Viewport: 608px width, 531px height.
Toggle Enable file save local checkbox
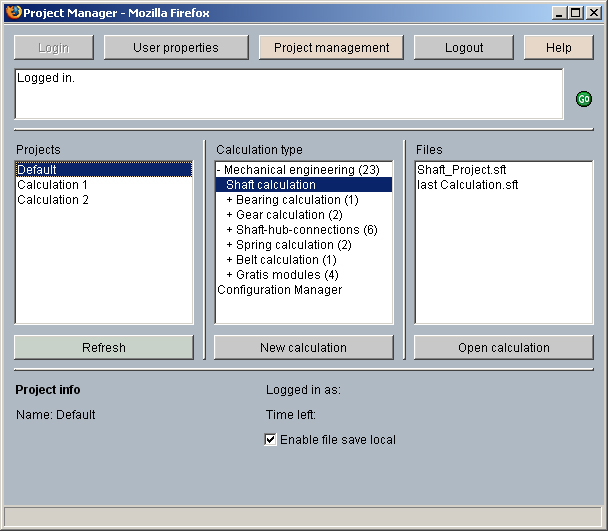[270, 440]
